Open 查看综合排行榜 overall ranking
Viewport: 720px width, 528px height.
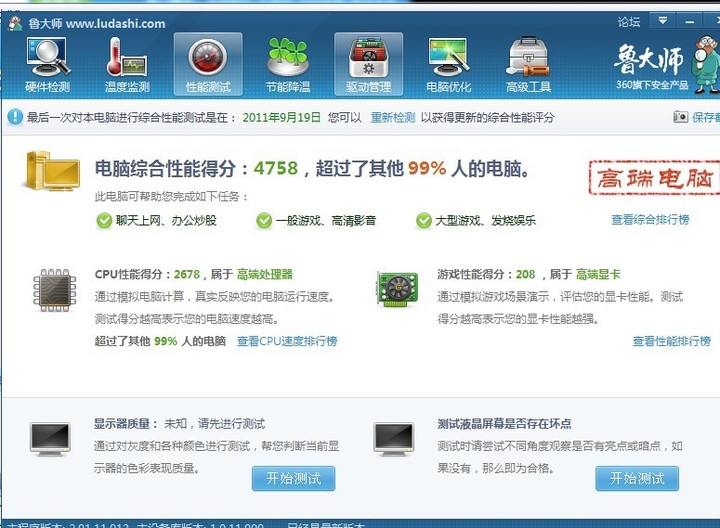(x=650, y=220)
